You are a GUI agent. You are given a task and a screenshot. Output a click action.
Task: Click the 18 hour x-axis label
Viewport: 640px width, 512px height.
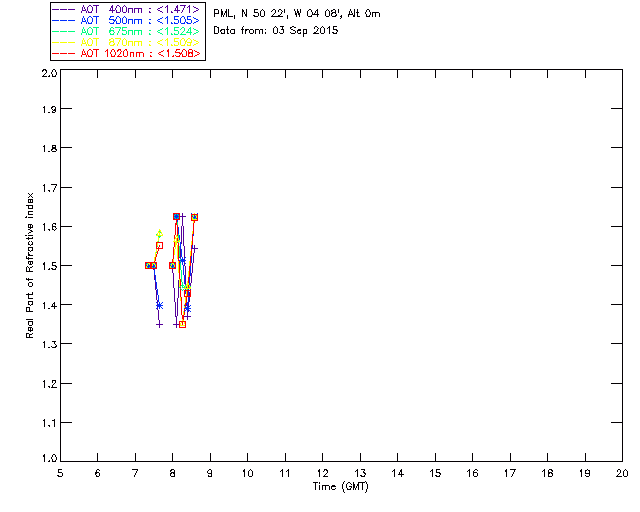pos(547,473)
